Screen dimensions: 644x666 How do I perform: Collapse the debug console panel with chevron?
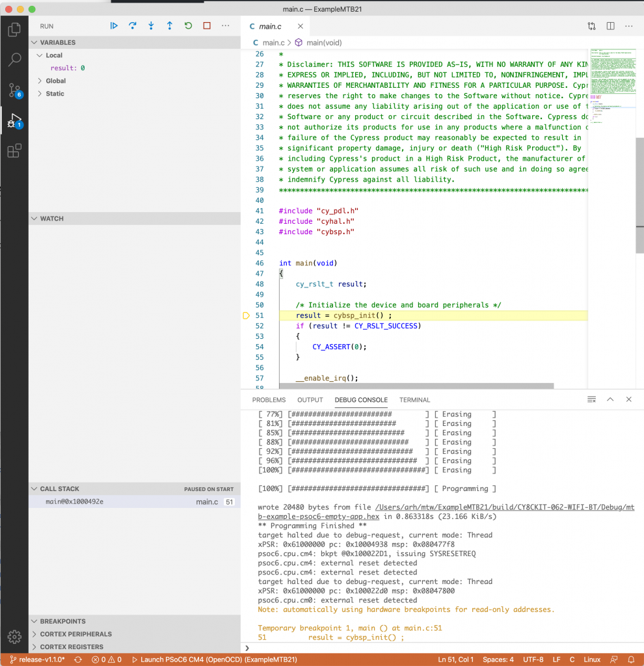click(x=610, y=399)
